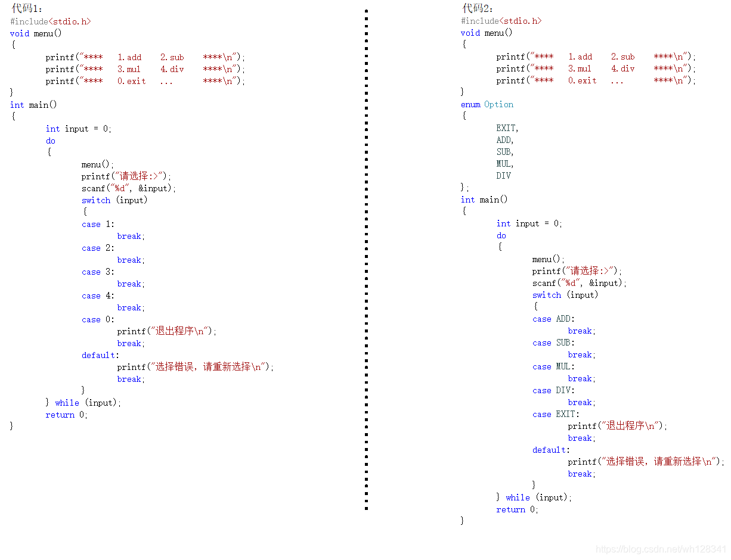Select the 'EXIT,' enum member
The height and width of the screenshot is (560, 731).
(507, 128)
